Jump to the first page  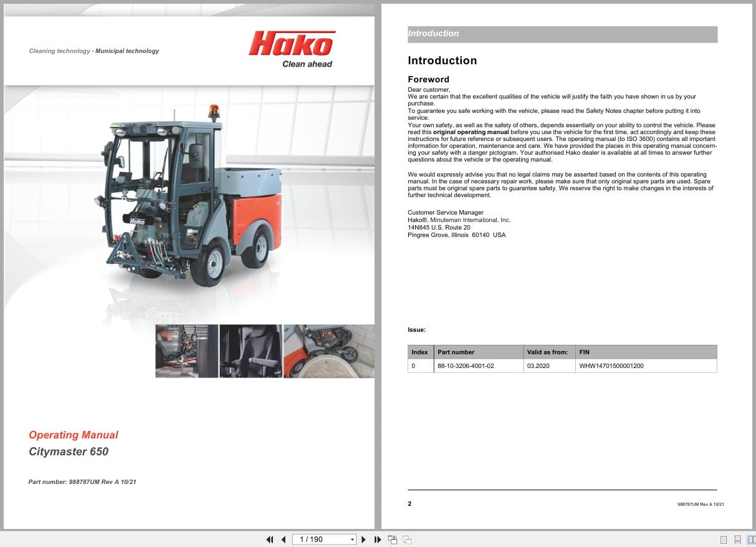pyautogui.click(x=270, y=540)
